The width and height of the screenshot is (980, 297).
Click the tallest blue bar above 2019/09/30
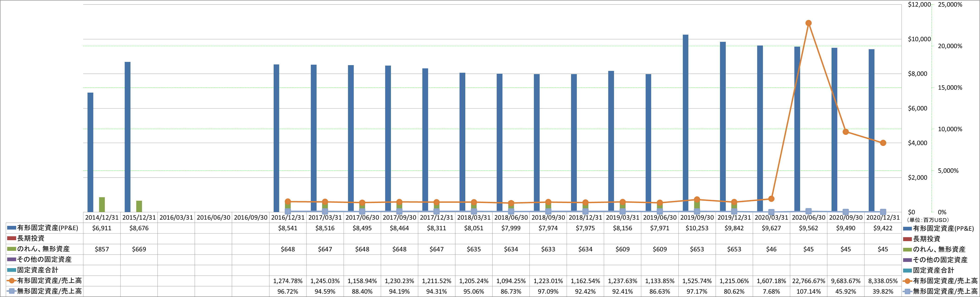point(686,123)
